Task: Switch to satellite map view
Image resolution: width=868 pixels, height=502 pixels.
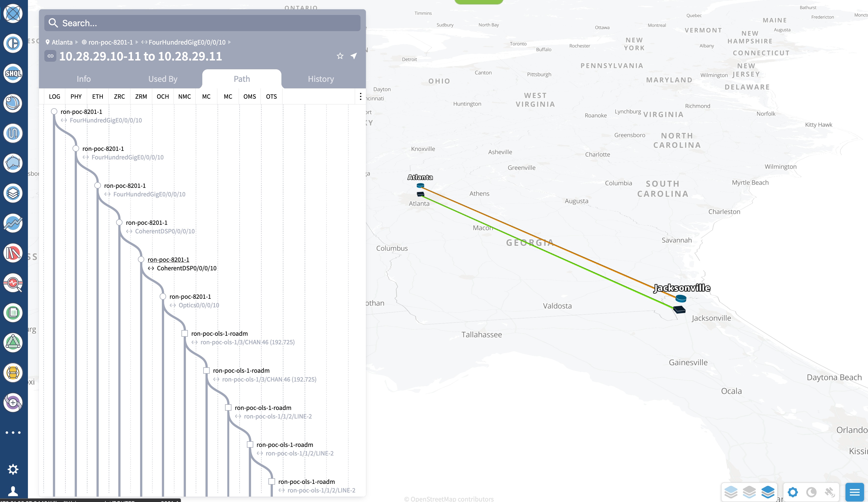Action: tap(830, 492)
